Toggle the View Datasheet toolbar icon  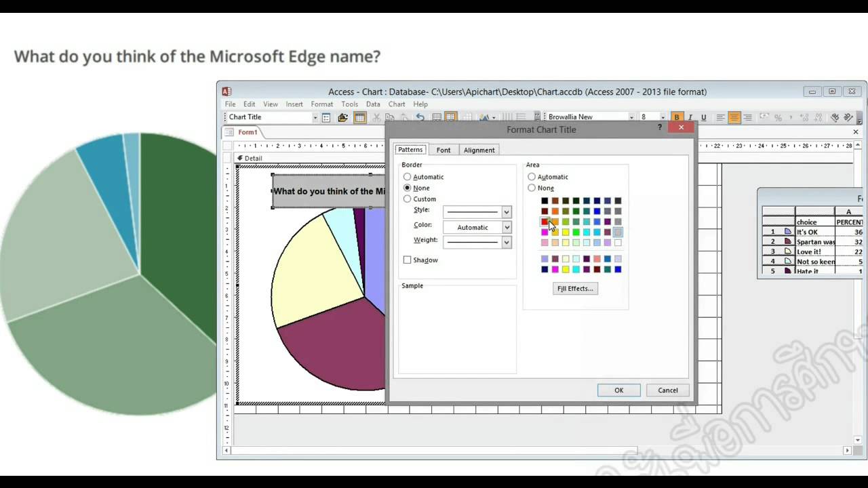(360, 117)
